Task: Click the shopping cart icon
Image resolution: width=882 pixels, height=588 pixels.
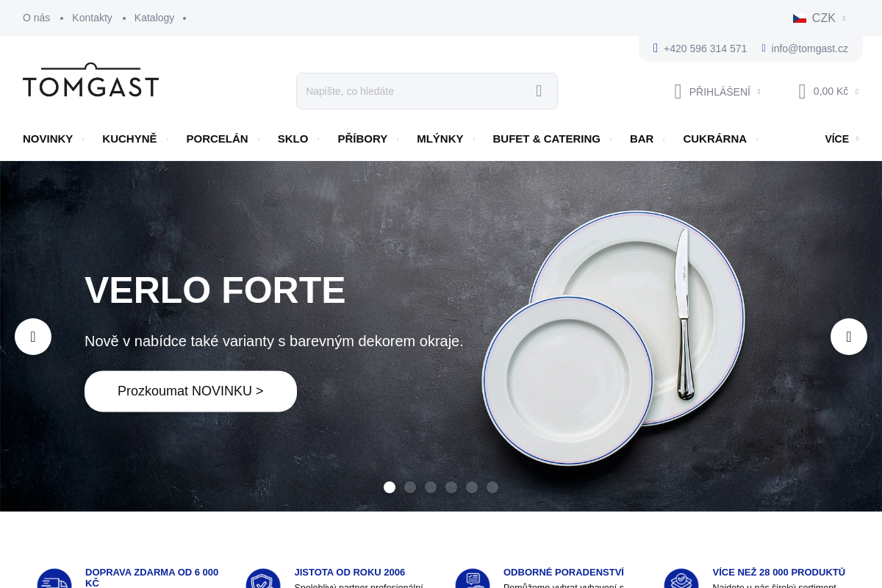Action: tap(802, 91)
